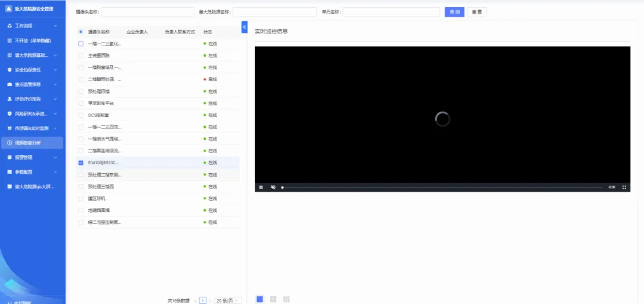This screenshot has width=644, height=304.
Task: Check the box for 地磅西围墙
Action: 80,211
